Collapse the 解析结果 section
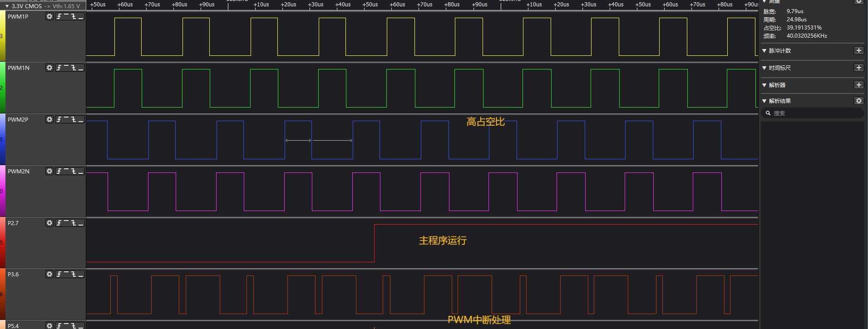The height and width of the screenshot is (329, 868). point(764,101)
